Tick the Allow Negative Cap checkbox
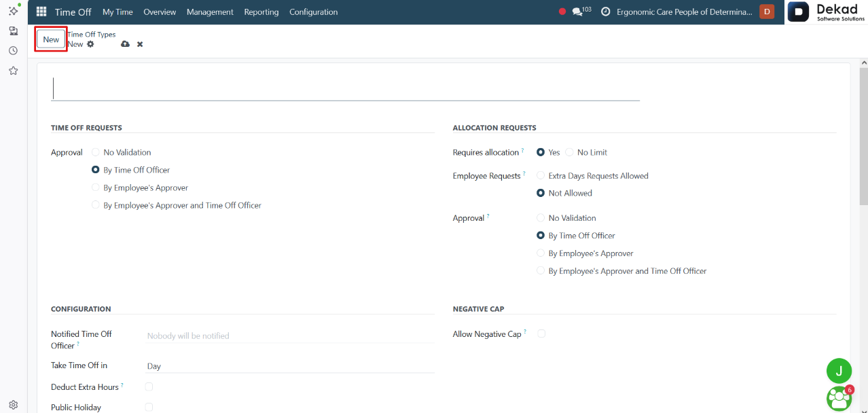 pos(541,334)
